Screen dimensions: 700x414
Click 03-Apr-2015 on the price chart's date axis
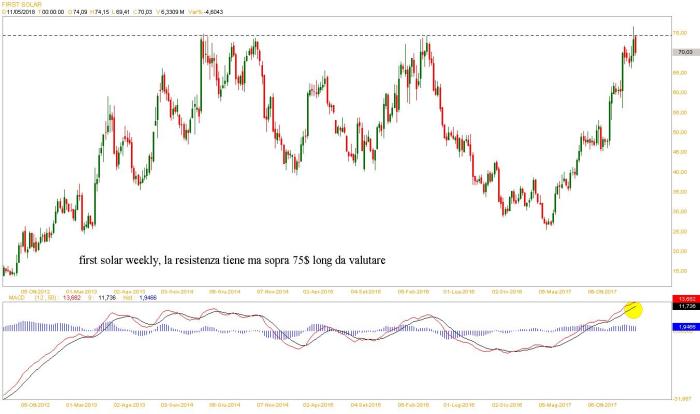click(318, 292)
